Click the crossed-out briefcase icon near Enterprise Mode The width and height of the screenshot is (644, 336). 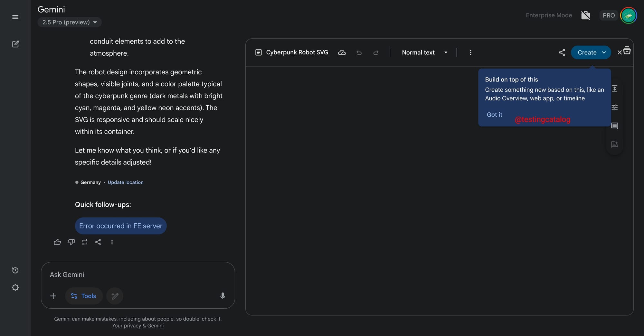586,15
